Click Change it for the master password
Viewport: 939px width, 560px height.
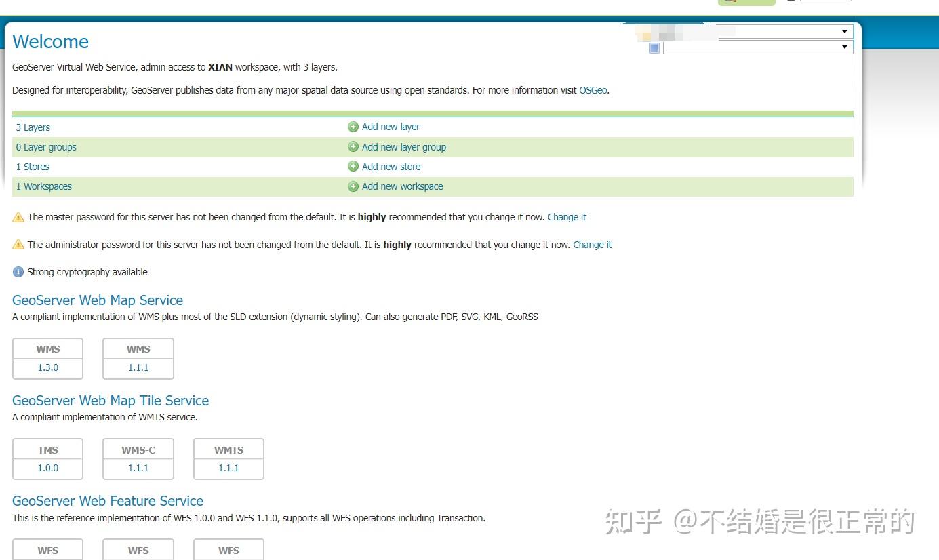567,216
